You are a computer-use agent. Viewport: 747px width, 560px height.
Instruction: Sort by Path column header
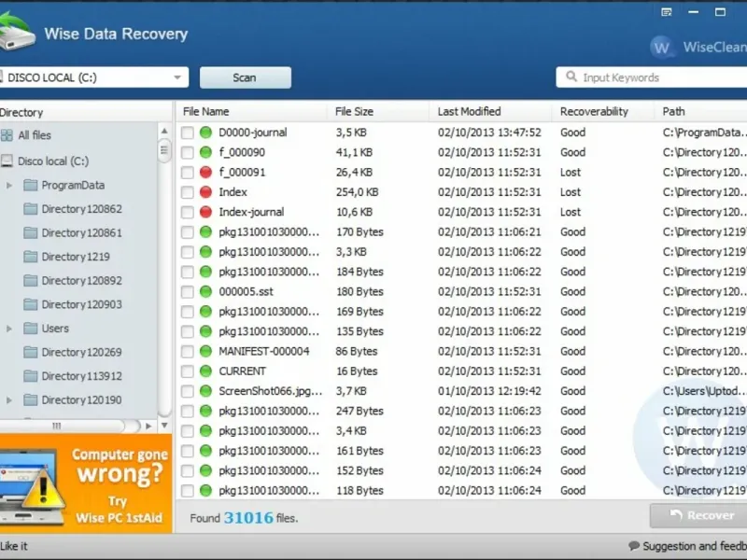[700, 111]
